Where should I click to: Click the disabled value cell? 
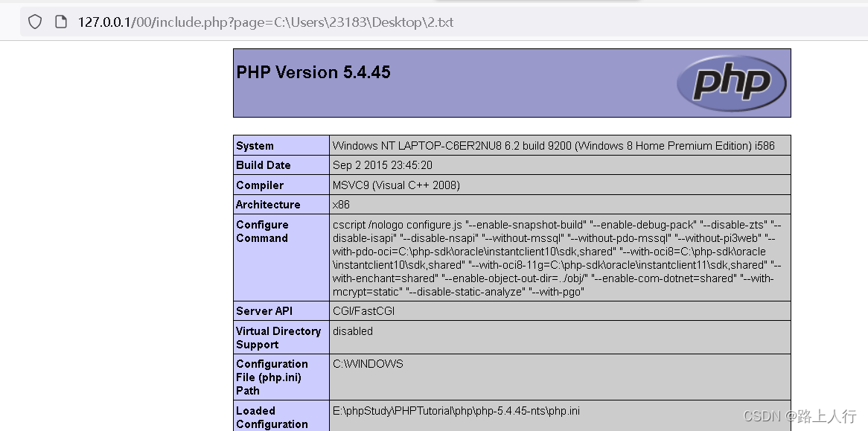click(x=353, y=331)
